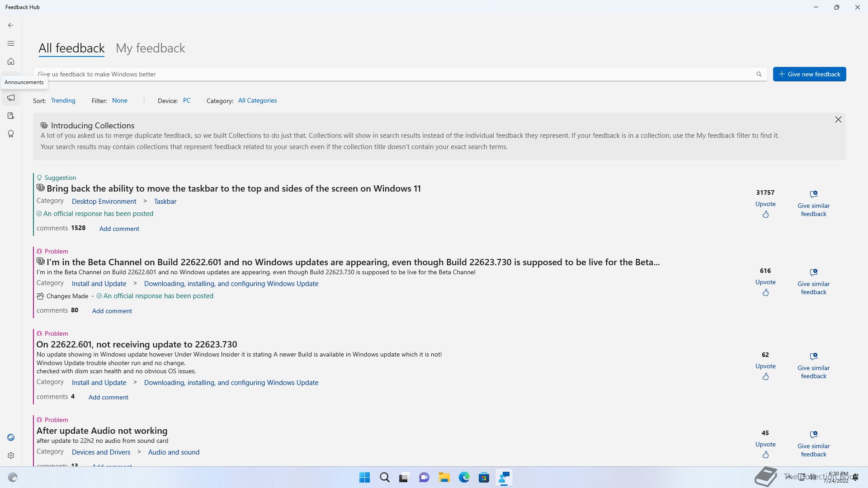Open the hamburger navigation menu
Image resolution: width=868 pixels, height=488 pixels.
(x=11, y=43)
